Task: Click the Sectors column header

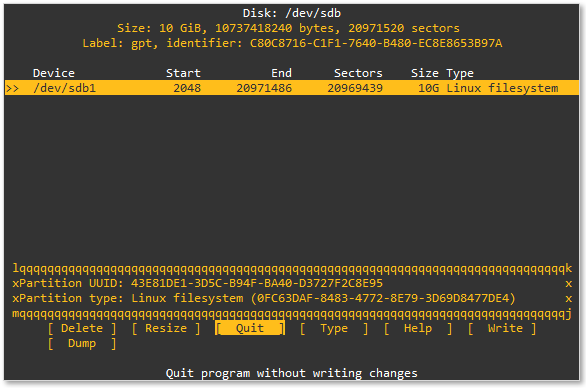Action: click(358, 73)
